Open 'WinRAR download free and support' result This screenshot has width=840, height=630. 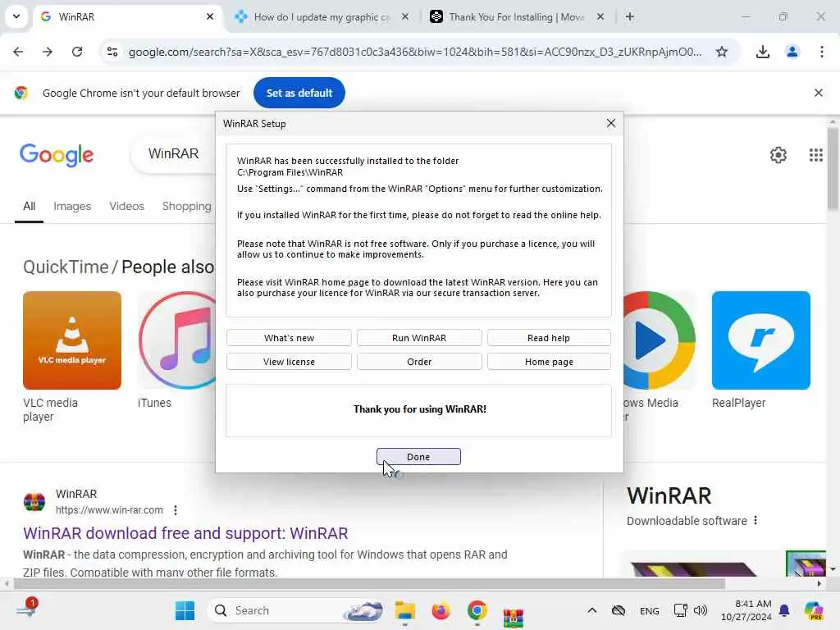185,533
